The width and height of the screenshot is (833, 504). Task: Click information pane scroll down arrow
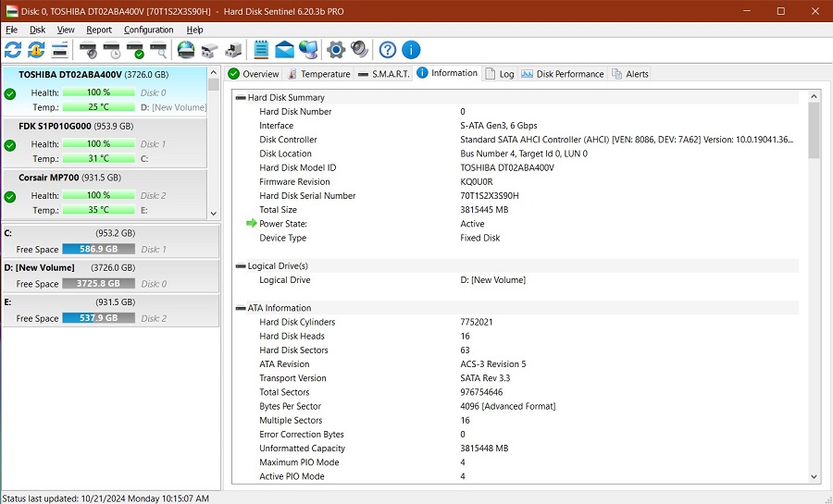(x=814, y=477)
